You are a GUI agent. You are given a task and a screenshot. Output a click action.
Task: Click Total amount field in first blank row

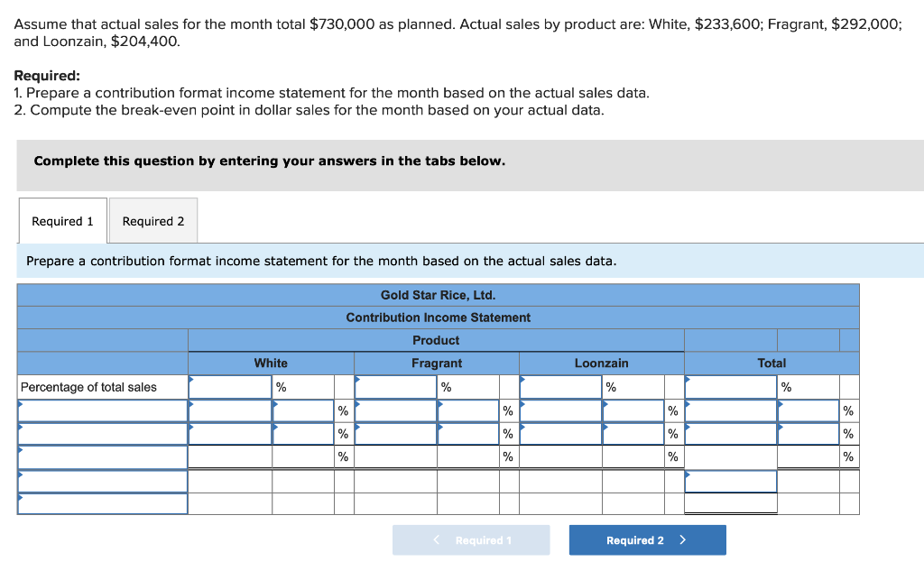[x=731, y=410]
